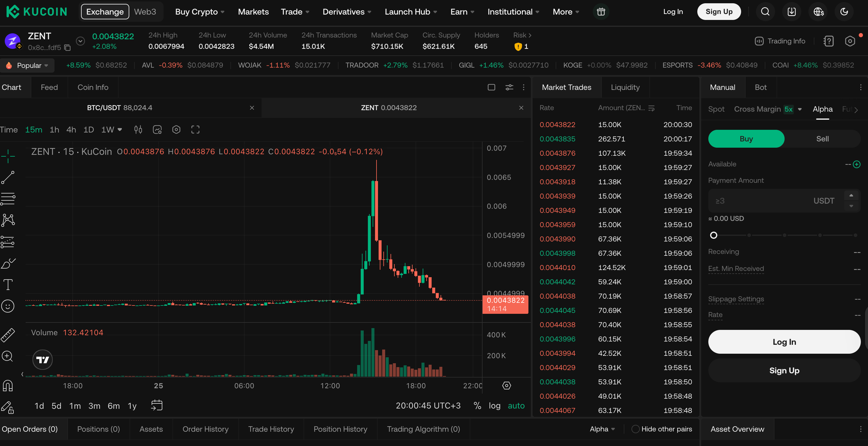The image size is (868, 446).
Task: Open search from the top bar
Action: (765, 11)
